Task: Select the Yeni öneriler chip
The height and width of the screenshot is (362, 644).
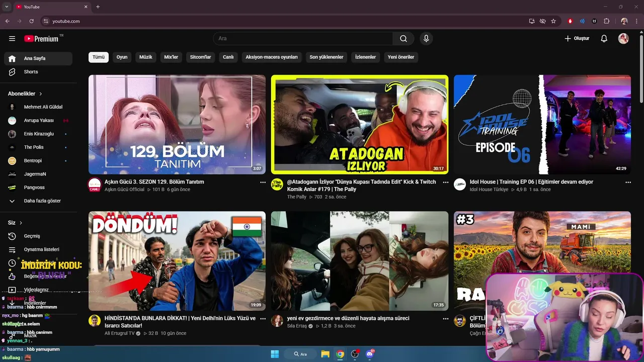Action: click(x=401, y=57)
